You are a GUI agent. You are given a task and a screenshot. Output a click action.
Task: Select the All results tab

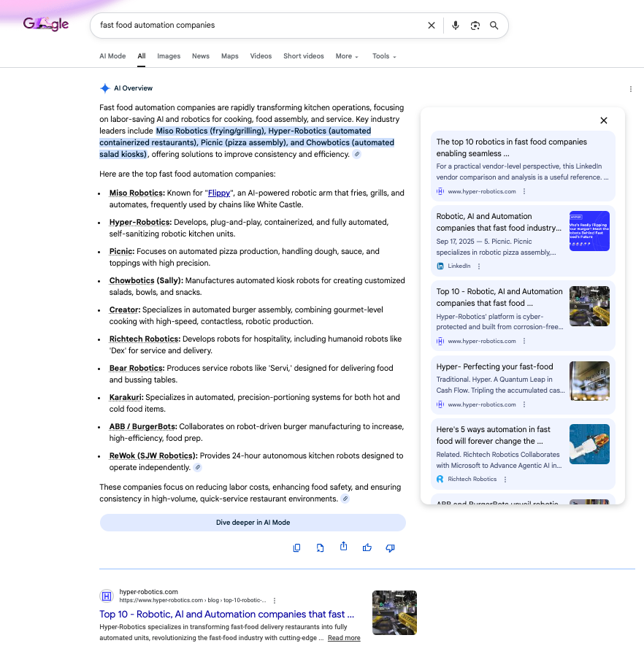pyautogui.click(x=142, y=56)
